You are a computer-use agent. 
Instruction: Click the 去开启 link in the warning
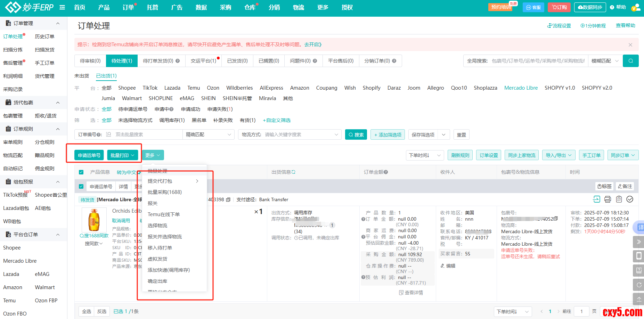(x=313, y=44)
